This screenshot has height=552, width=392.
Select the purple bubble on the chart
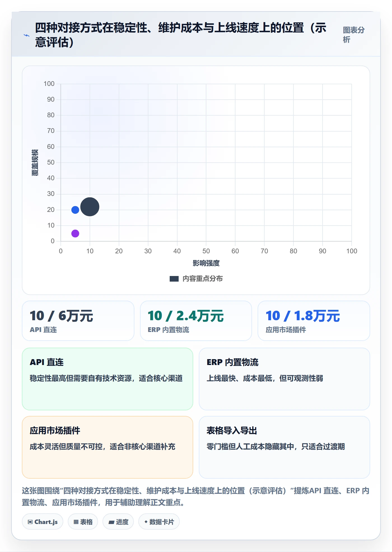coord(75,233)
